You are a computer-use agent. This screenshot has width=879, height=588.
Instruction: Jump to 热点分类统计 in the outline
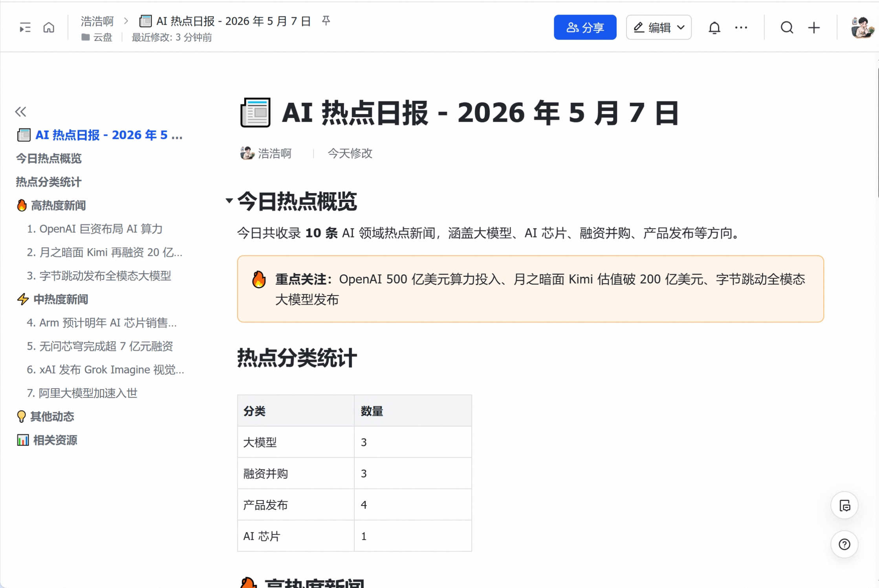tap(49, 182)
